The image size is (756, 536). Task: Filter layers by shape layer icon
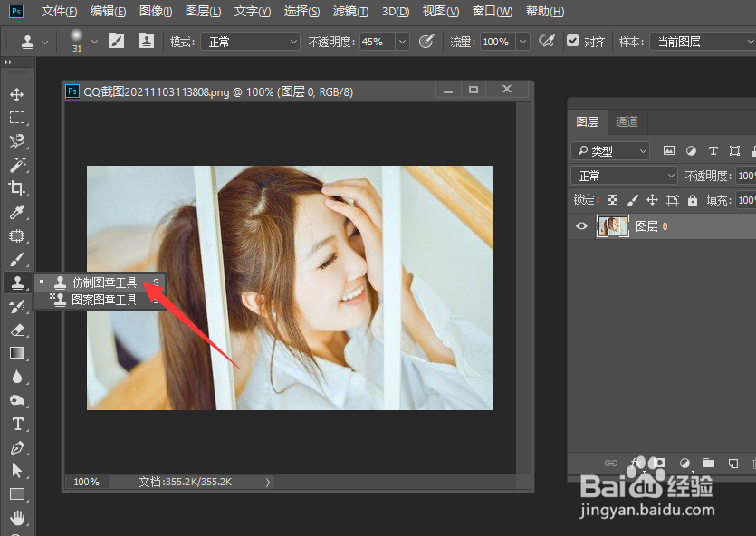(x=735, y=151)
